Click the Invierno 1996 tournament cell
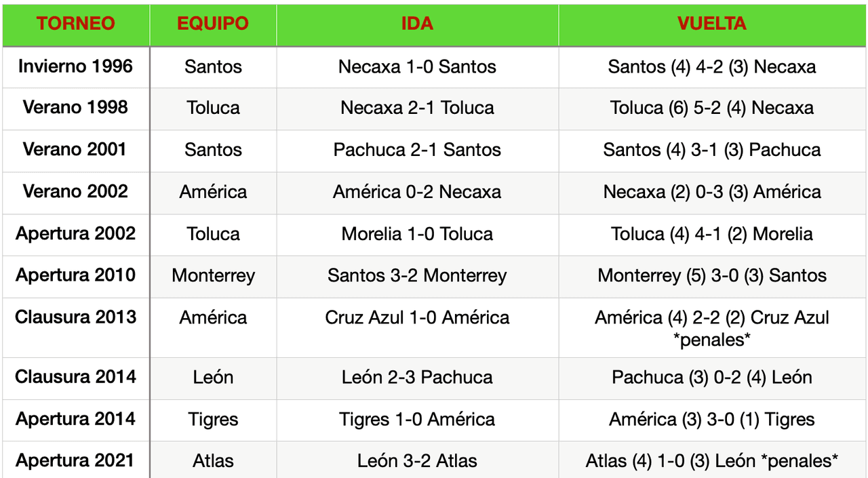 75,66
